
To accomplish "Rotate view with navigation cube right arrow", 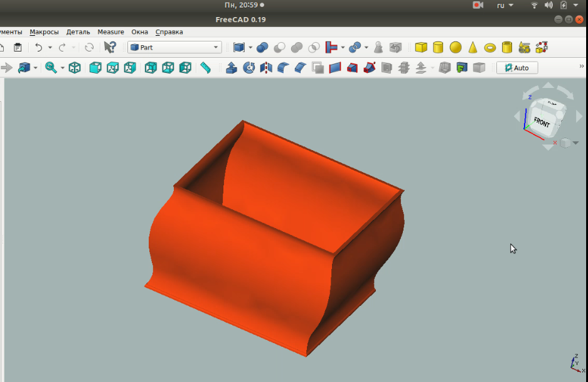I will coord(579,117).
